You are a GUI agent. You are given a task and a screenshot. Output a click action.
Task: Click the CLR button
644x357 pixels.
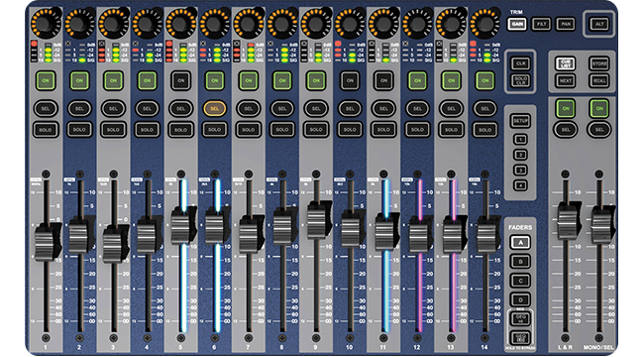[520, 63]
